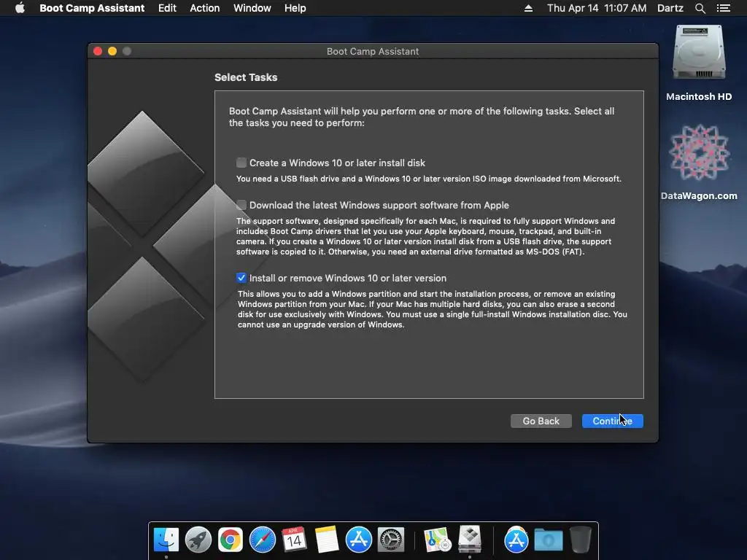Check Download latest Windows support software

(241, 205)
